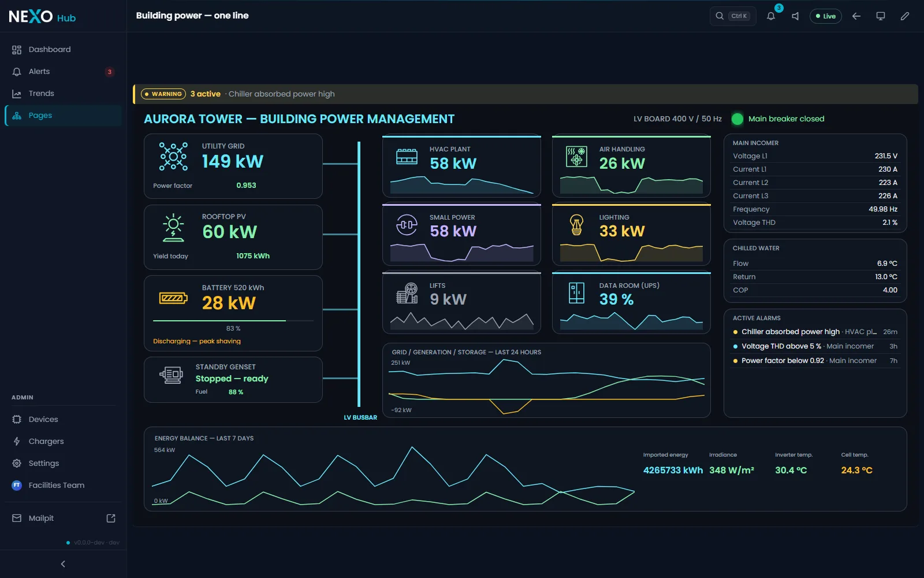Click the lighting bulb icon
Image resolution: width=924 pixels, height=578 pixels.
(576, 225)
